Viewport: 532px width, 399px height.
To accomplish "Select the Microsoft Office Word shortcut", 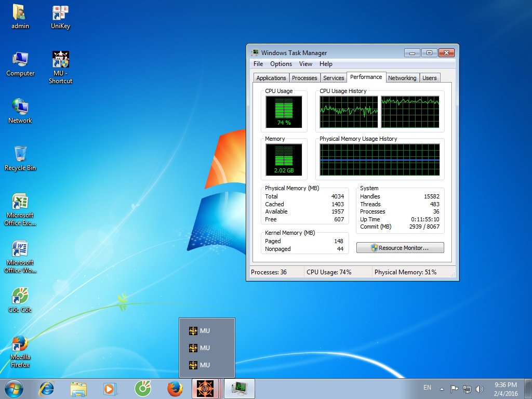I will 20,257.
